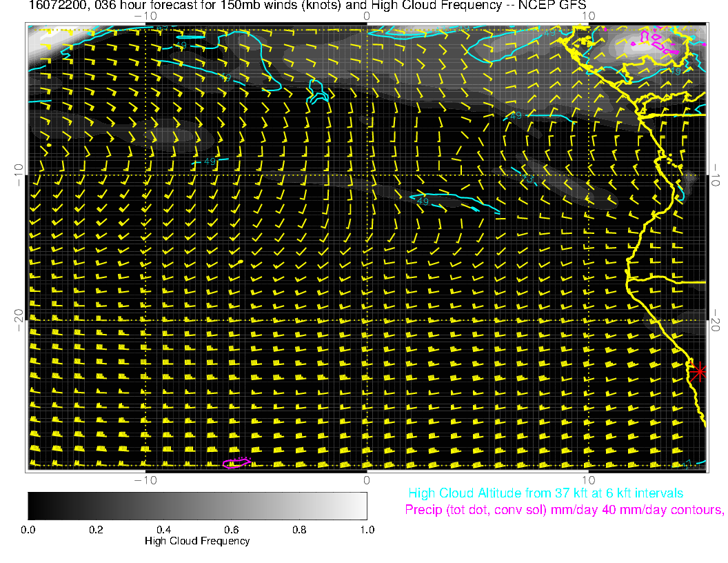Click the 0.0 tick label under the colorbar
The image size is (728, 563).
coord(28,530)
